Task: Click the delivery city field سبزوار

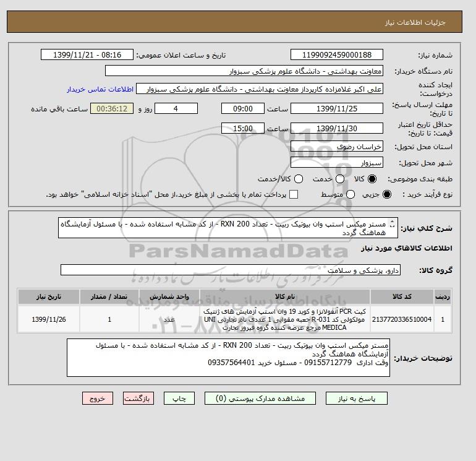Action: coord(337,163)
